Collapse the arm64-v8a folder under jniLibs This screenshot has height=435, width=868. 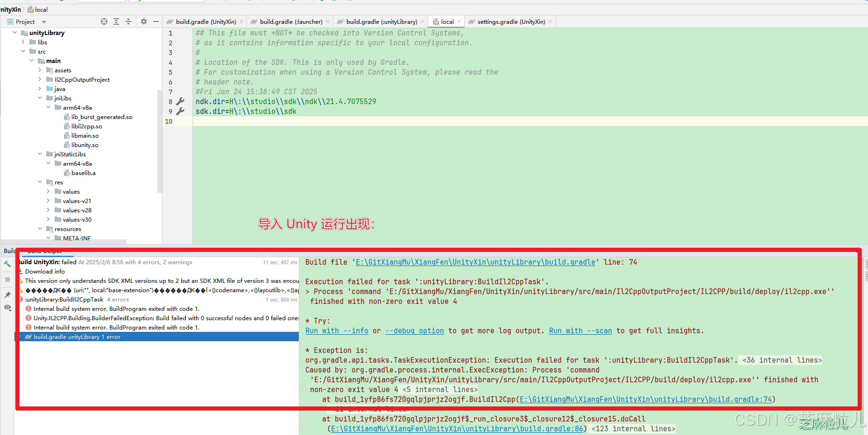48,107
